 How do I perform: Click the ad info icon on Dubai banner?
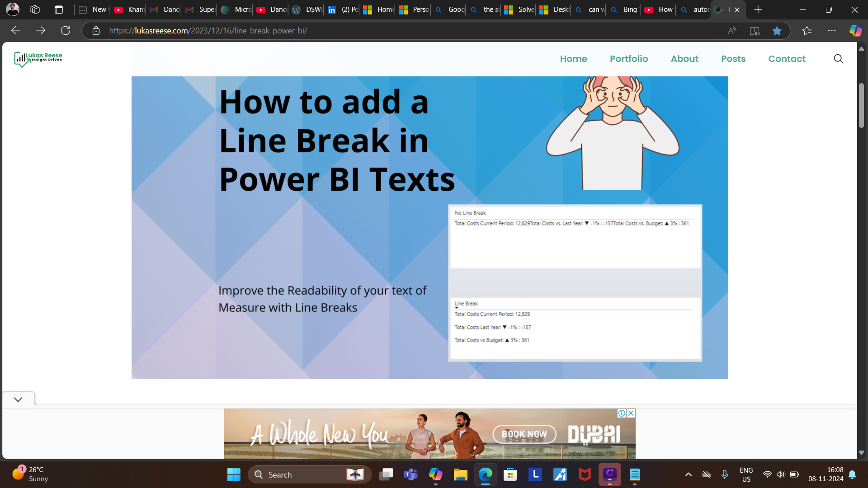(622, 413)
